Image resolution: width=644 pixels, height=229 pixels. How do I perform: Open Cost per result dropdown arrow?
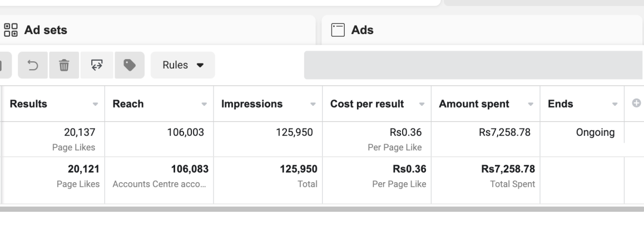click(422, 104)
